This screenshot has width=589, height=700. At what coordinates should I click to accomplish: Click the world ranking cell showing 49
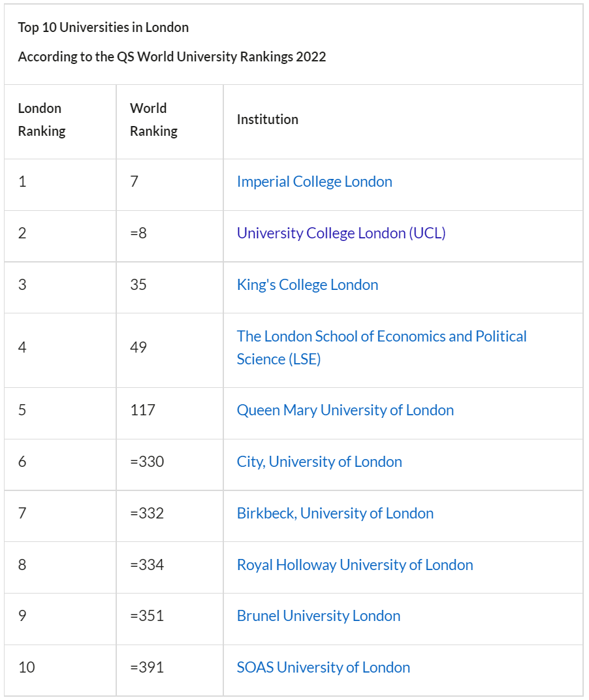[138, 347]
